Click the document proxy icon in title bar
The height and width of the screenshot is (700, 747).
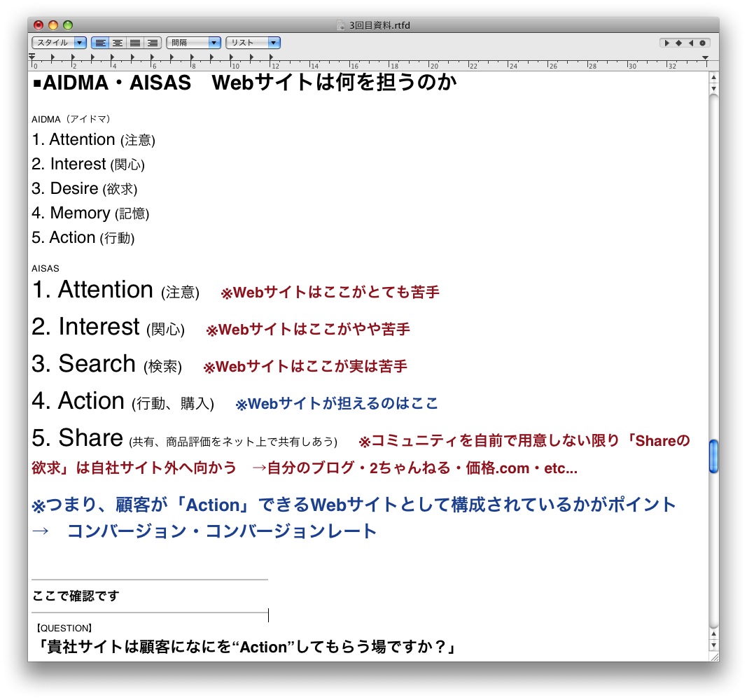pyautogui.click(x=341, y=25)
